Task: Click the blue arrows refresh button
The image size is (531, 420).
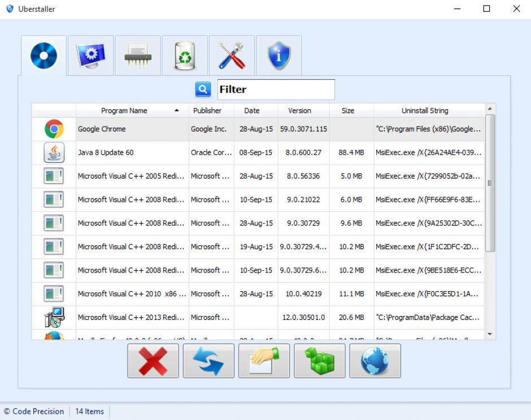Action: point(208,361)
